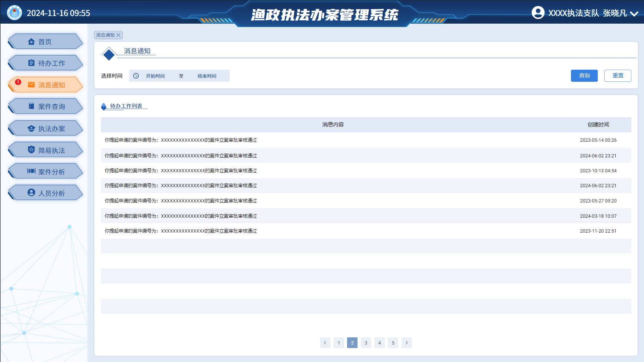The height and width of the screenshot is (362, 644).
Task: Click the user avatar icon at top right
Action: [x=538, y=13]
